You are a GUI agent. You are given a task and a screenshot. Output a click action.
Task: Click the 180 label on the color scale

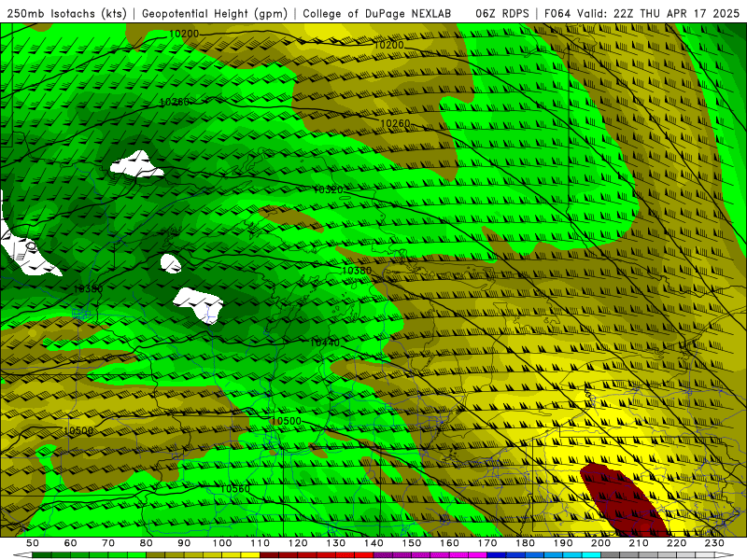pyautogui.click(x=525, y=543)
